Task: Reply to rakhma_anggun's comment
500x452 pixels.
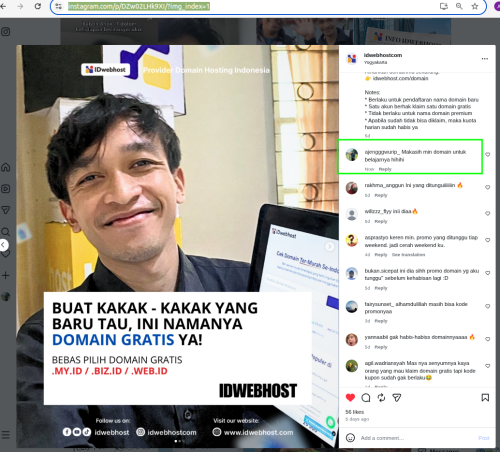Action: pos(381,195)
